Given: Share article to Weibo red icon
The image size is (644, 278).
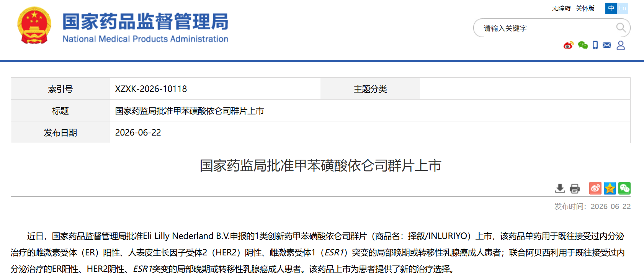Looking at the screenshot, I should pyautogui.click(x=595, y=188).
